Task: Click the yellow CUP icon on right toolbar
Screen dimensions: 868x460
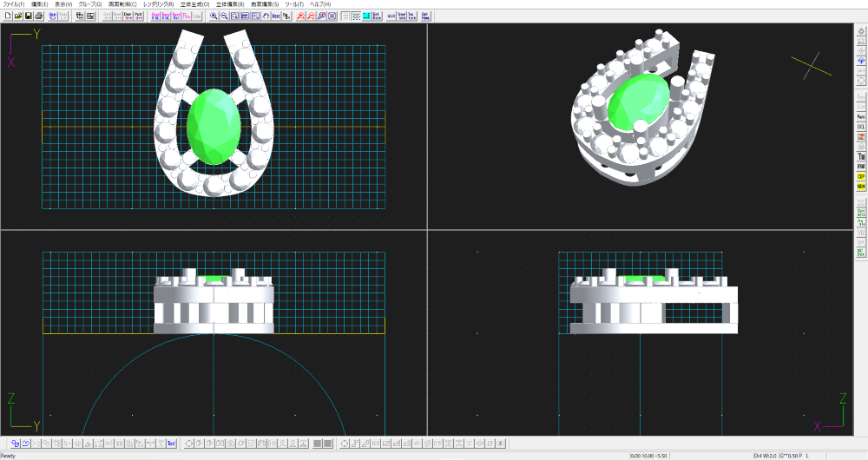Action: click(x=861, y=176)
